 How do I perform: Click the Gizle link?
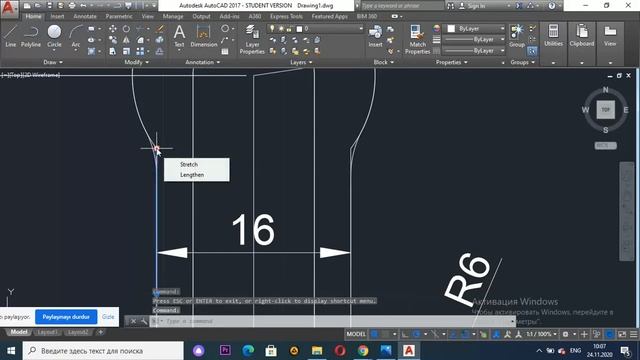(x=108, y=317)
